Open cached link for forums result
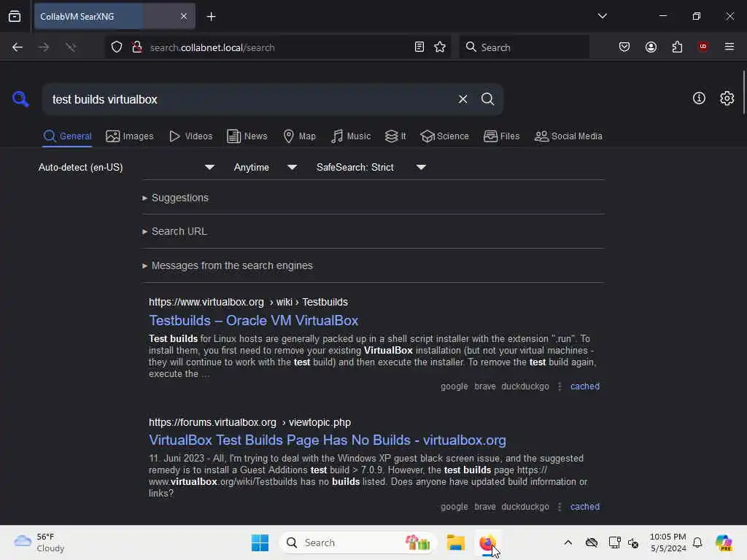Image resolution: width=747 pixels, height=560 pixels. click(x=584, y=507)
